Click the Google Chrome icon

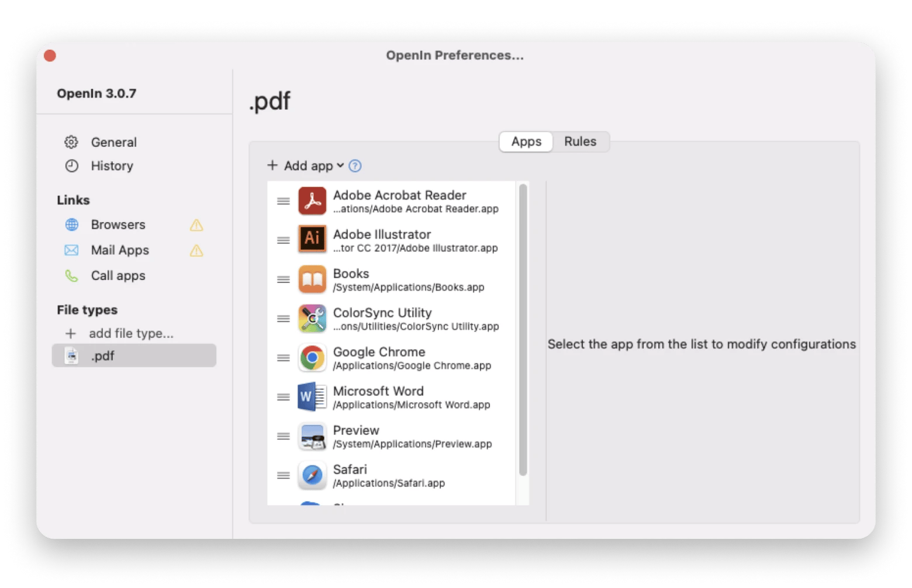[312, 358]
